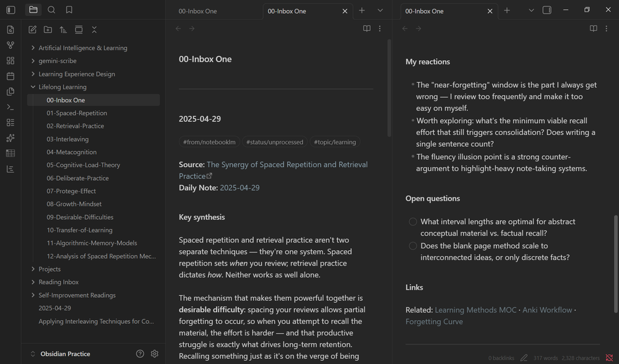This screenshot has width=619, height=364.
Task: Click #status/unprocessed tag
Action: click(x=275, y=142)
